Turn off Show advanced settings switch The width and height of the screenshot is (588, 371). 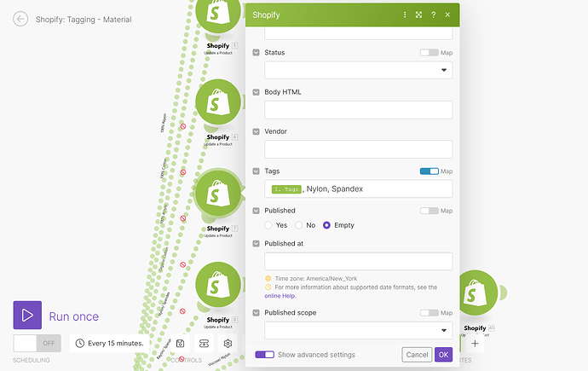pyautogui.click(x=265, y=355)
